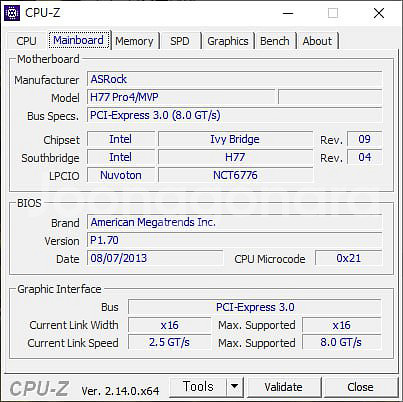Click the Ivy Bridge chipset value

tap(235, 139)
